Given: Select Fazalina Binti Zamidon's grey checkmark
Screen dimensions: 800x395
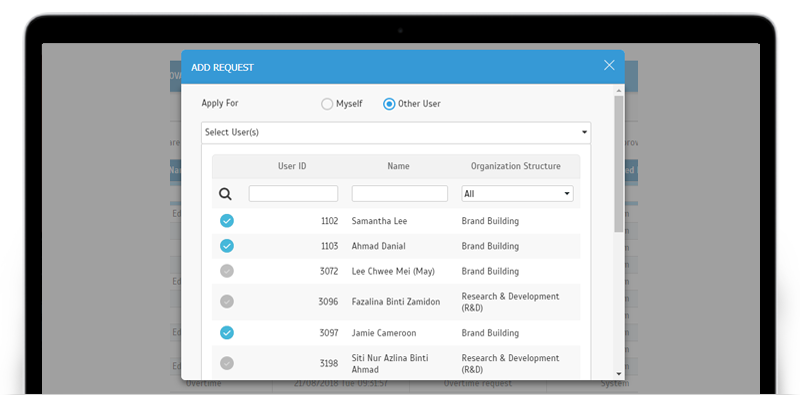Looking at the screenshot, I should (x=227, y=302).
